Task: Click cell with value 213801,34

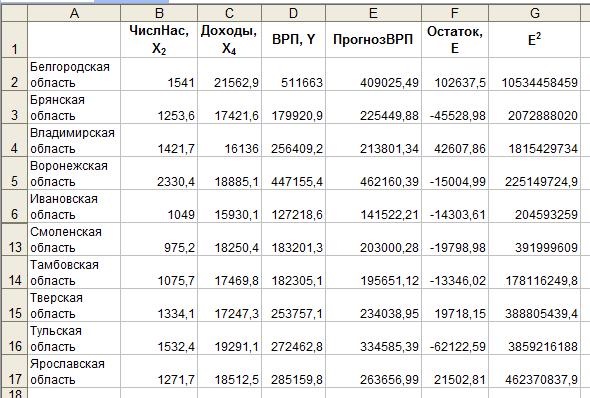Action: click(x=373, y=140)
